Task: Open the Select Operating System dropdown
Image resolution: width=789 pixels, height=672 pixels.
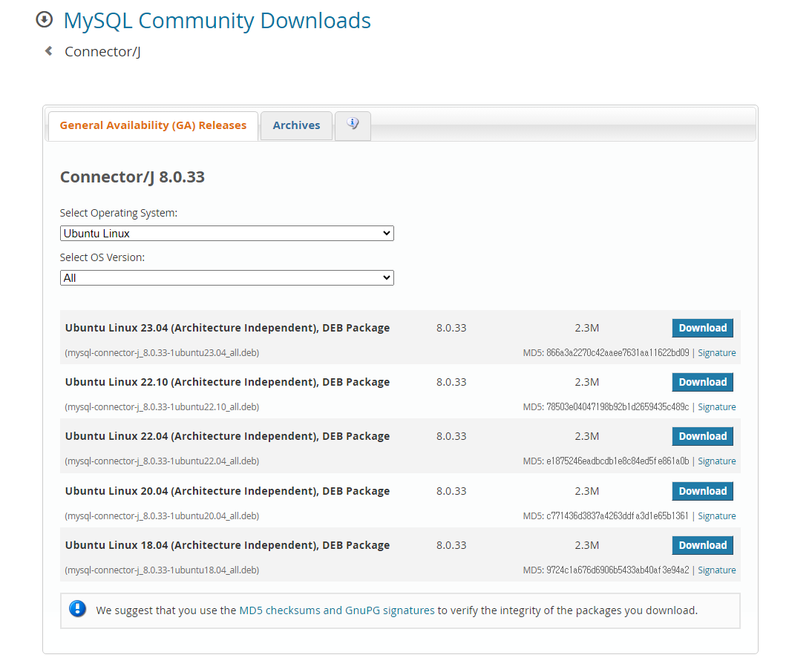Action: [x=227, y=234]
